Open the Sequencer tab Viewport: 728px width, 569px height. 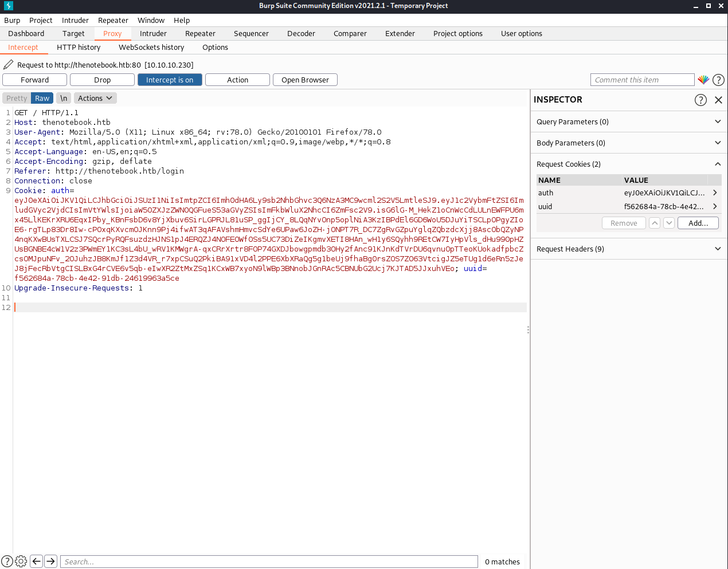click(251, 33)
